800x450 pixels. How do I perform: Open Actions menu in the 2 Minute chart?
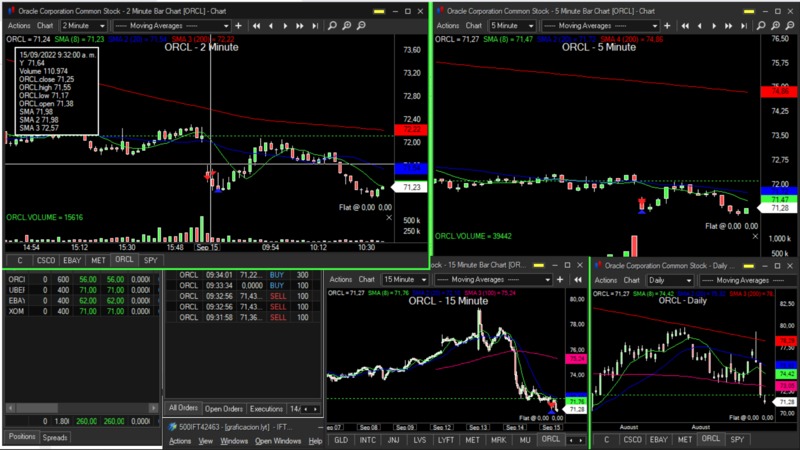pyautogui.click(x=17, y=25)
